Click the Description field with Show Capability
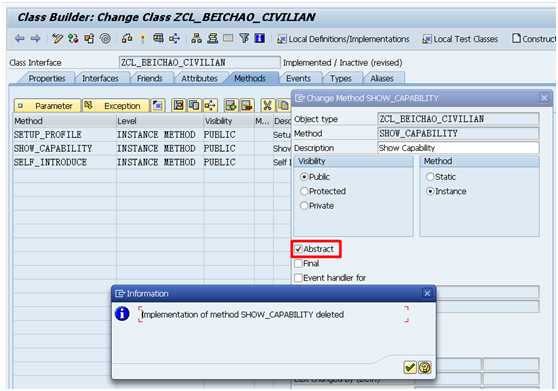558x391 pixels. click(458, 148)
